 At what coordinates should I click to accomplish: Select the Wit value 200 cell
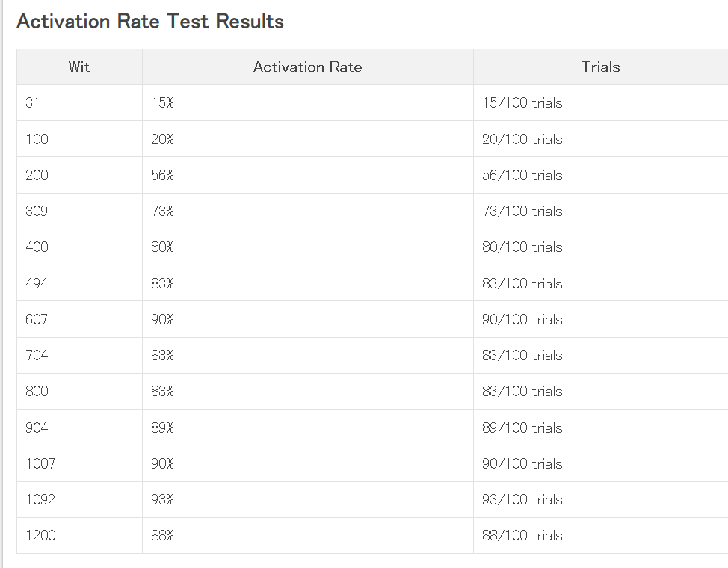pos(79,175)
